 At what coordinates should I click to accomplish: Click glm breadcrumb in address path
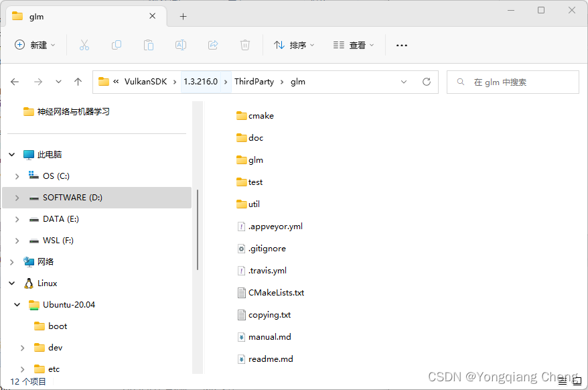tap(298, 82)
